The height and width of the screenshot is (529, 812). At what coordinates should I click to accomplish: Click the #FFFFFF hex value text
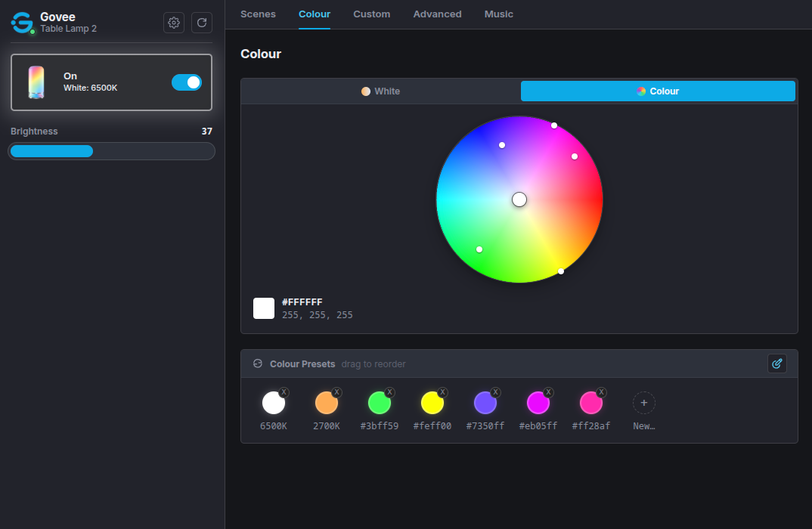click(x=302, y=302)
